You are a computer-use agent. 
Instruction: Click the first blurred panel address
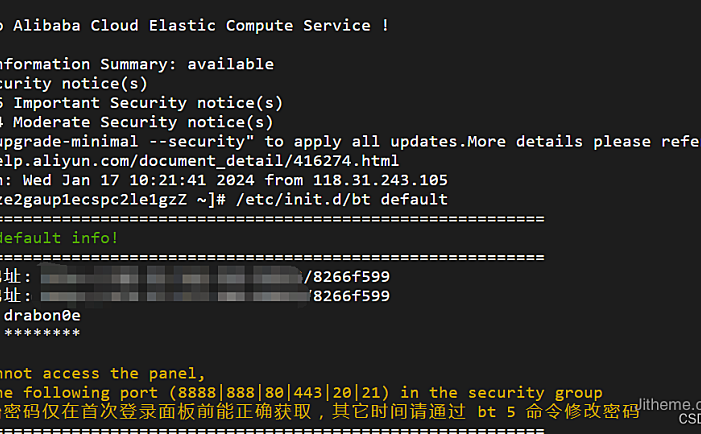click(x=172, y=276)
